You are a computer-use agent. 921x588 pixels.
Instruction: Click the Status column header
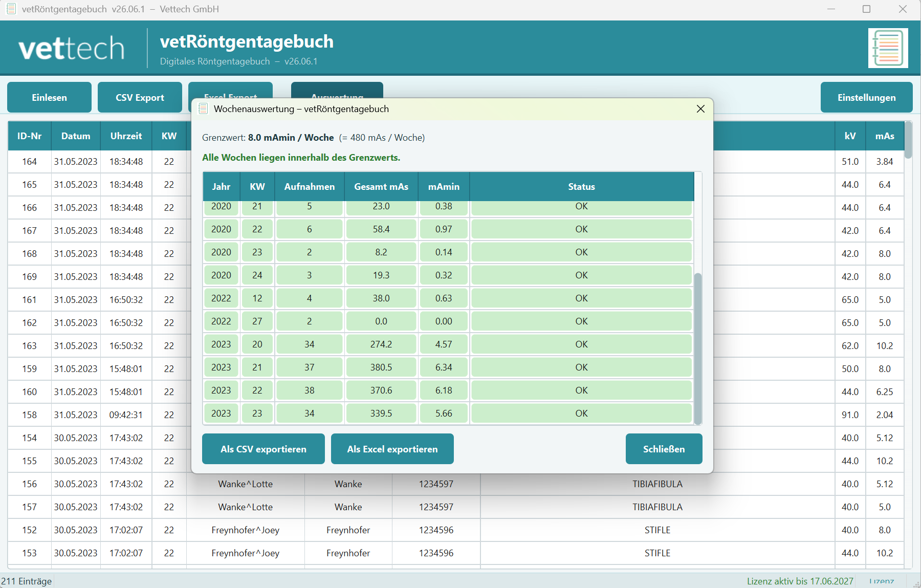[x=581, y=187]
